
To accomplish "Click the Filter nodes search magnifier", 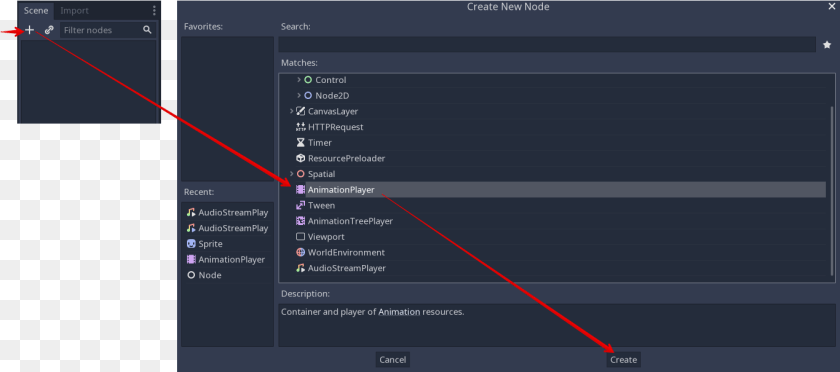I will pos(147,30).
